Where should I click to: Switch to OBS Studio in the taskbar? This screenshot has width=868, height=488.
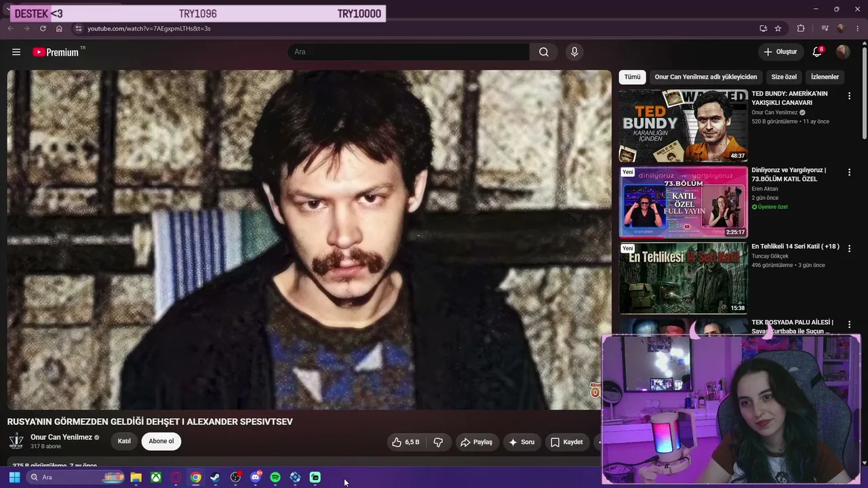tap(235, 477)
